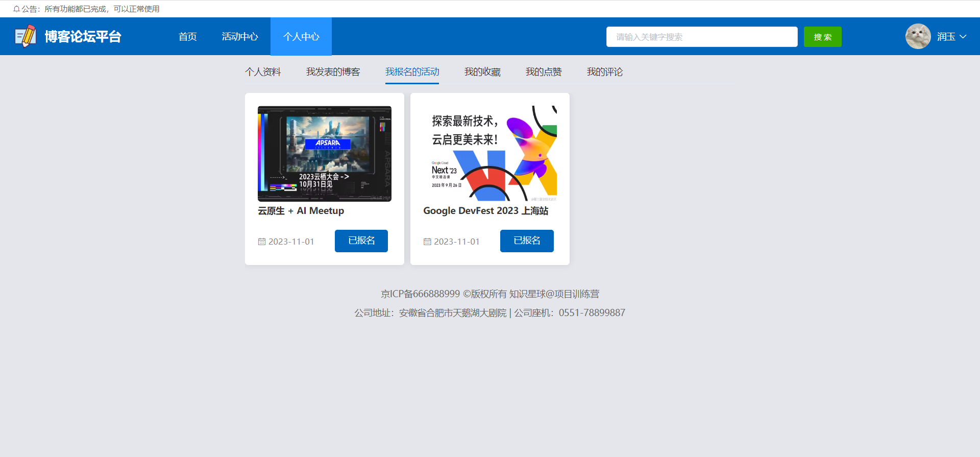Switch to the 个人资料 tab
Screen dimensions: 980x457
tap(263, 72)
